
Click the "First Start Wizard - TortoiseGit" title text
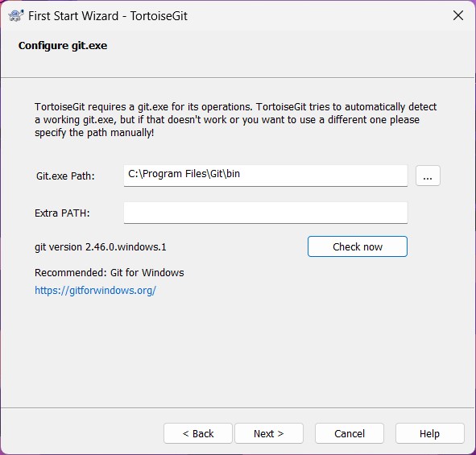[x=108, y=16]
